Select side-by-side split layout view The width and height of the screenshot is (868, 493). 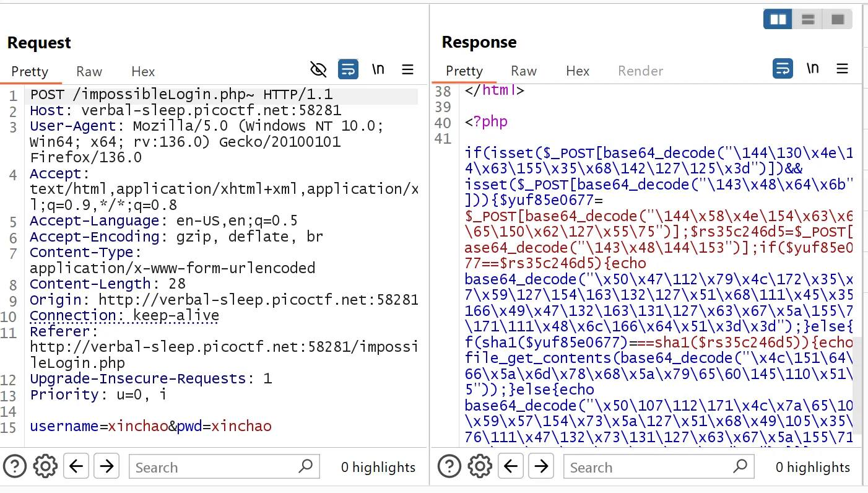click(778, 19)
